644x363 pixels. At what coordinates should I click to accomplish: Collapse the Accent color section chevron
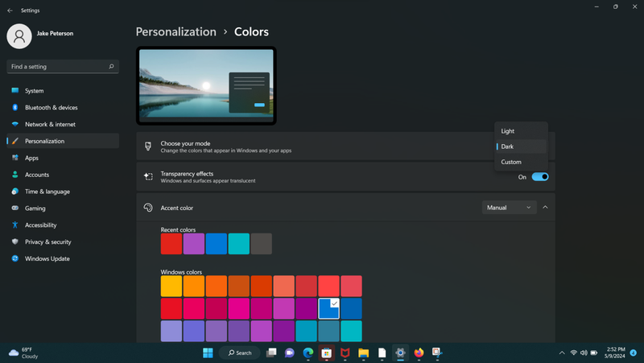545,208
